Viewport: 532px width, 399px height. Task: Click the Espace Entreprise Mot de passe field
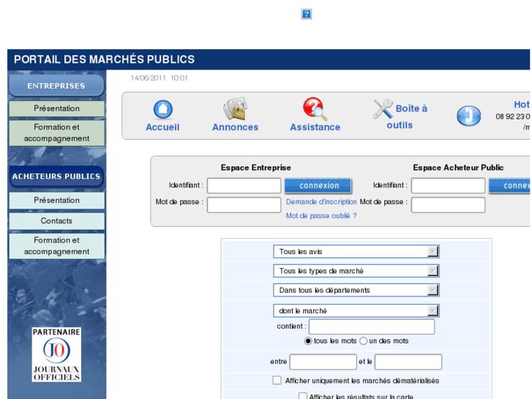244,205
